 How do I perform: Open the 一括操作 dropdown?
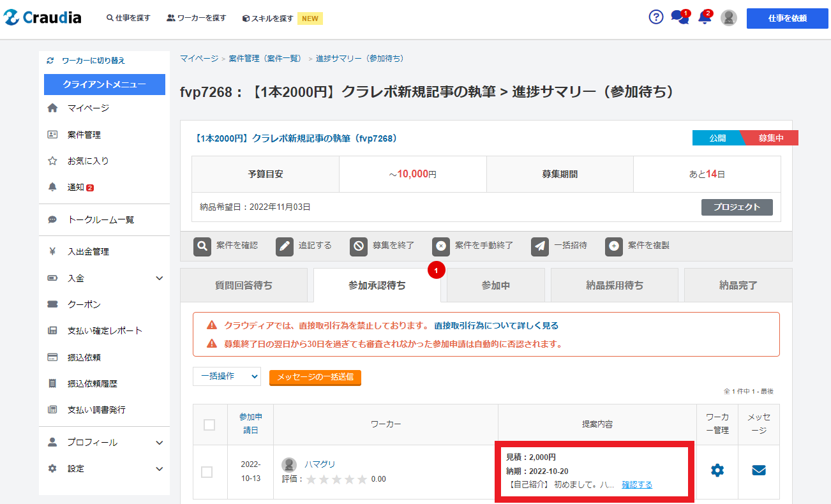[227, 376]
